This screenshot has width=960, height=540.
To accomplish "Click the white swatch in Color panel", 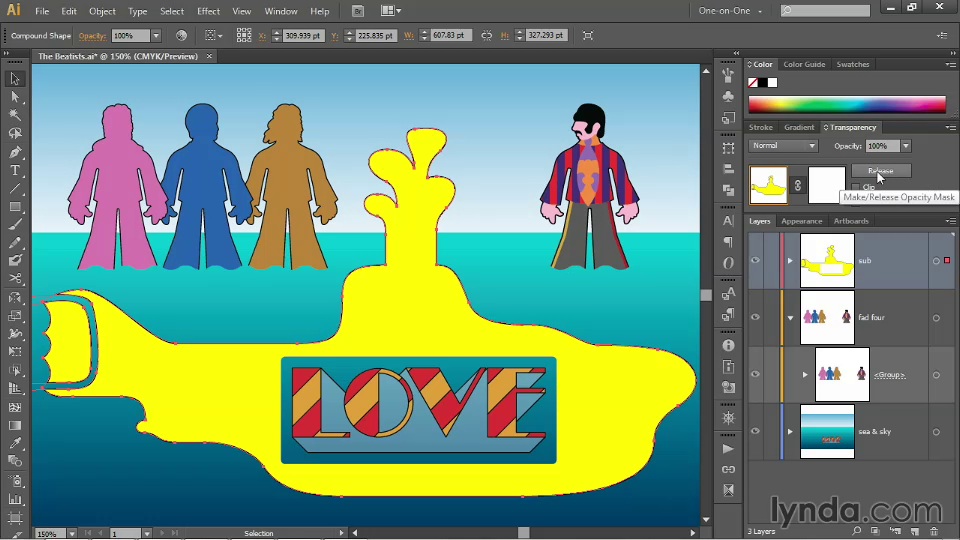I will coord(773,83).
